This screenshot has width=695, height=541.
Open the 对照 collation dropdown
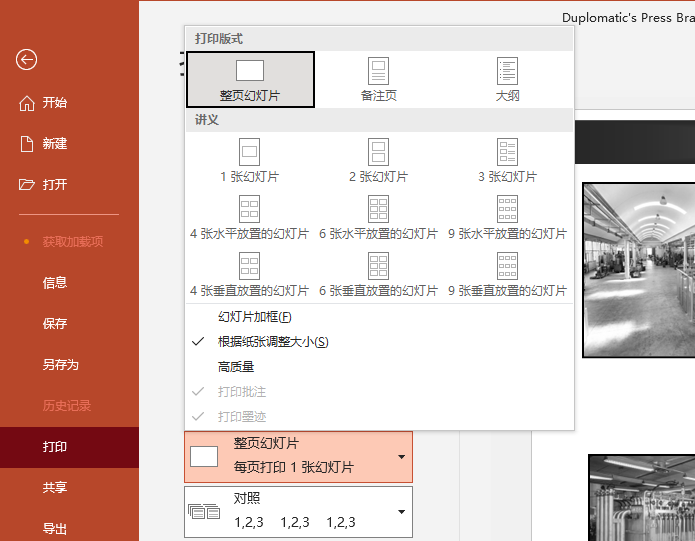pyautogui.click(x=298, y=512)
